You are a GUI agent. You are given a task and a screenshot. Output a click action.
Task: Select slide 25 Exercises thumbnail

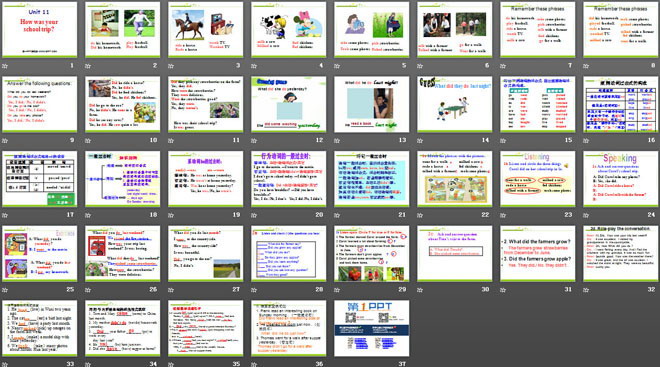pos(40,253)
